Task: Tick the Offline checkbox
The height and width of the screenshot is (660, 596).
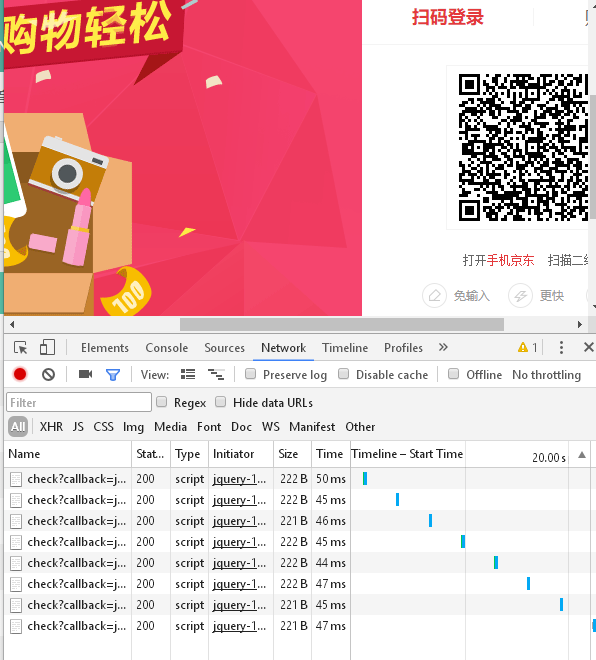Action: [x=453, y=374]
